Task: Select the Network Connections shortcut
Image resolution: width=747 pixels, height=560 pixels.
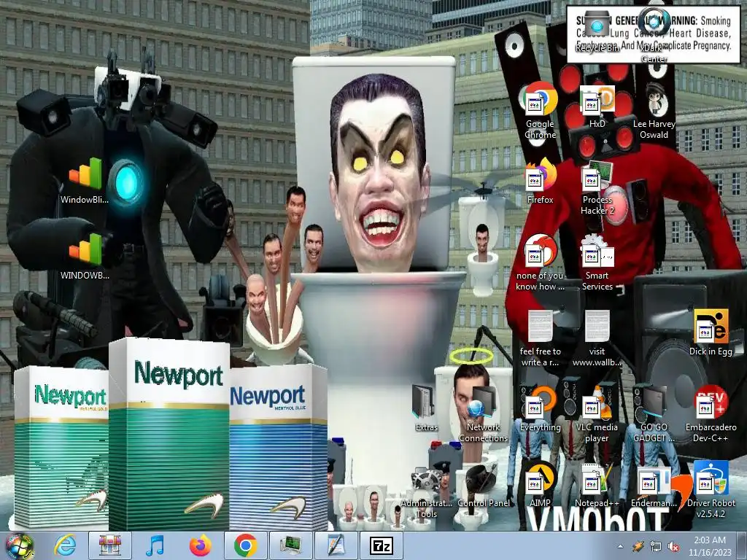Action: click(x=483, y=415)
